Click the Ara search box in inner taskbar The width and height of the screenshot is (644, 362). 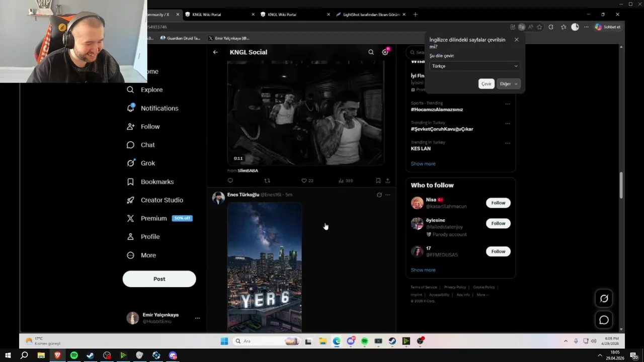tap(267, 341)
